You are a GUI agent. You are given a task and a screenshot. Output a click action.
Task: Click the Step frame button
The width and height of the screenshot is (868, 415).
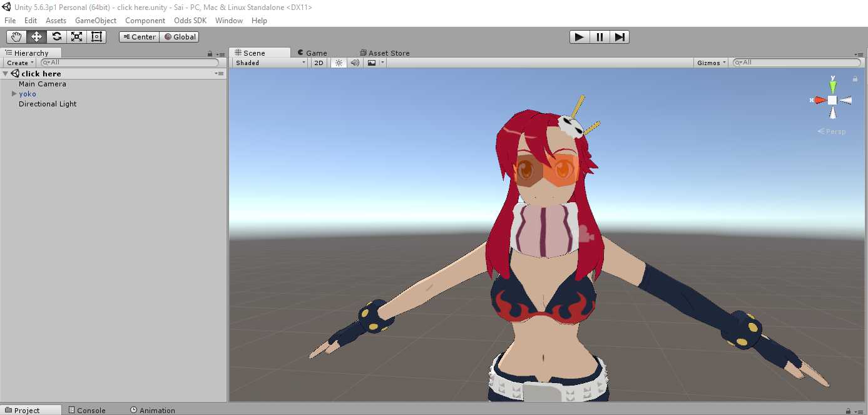click(x=619, y=37)
